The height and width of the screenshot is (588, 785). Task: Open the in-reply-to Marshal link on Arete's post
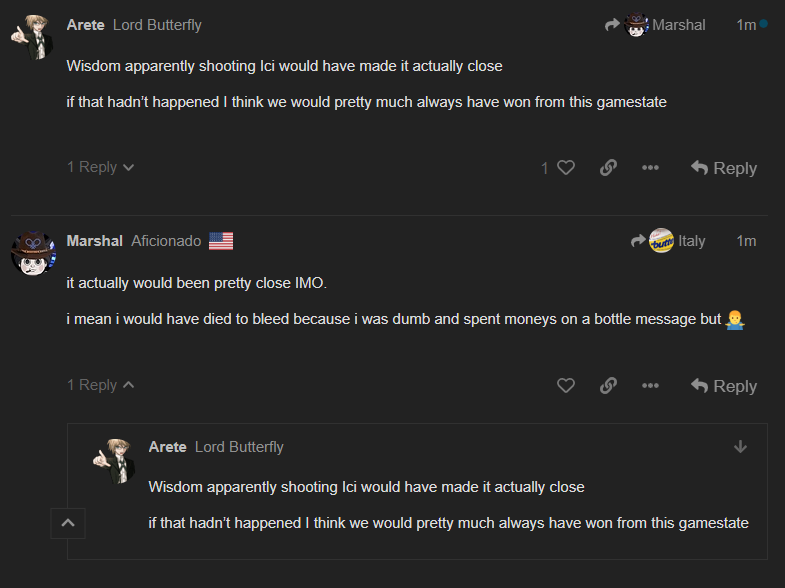click(656, 25)
